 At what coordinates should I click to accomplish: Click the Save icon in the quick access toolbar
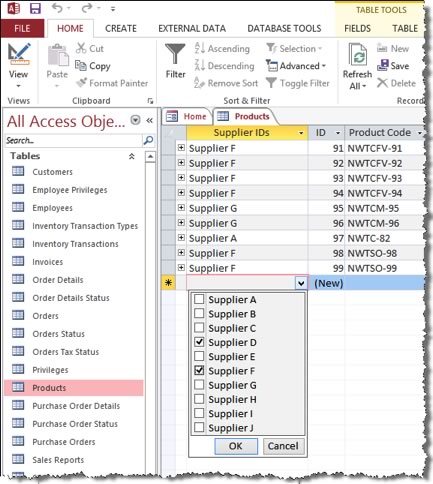point(35,8)
